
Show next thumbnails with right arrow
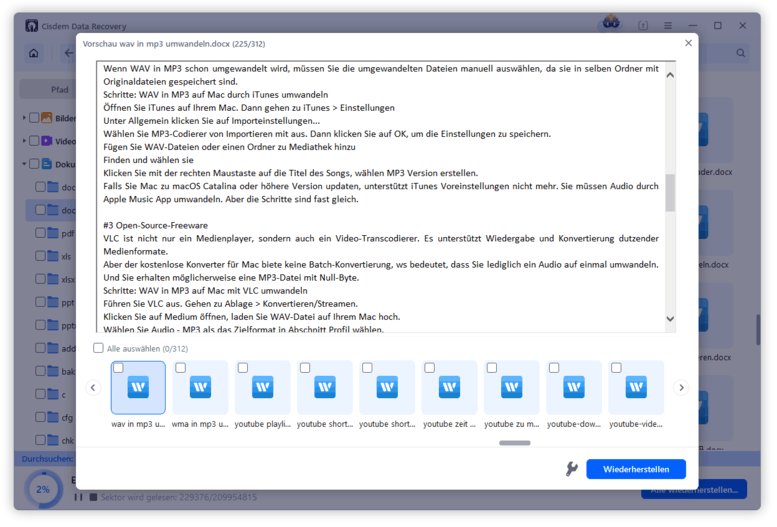[x=681, y=388]
